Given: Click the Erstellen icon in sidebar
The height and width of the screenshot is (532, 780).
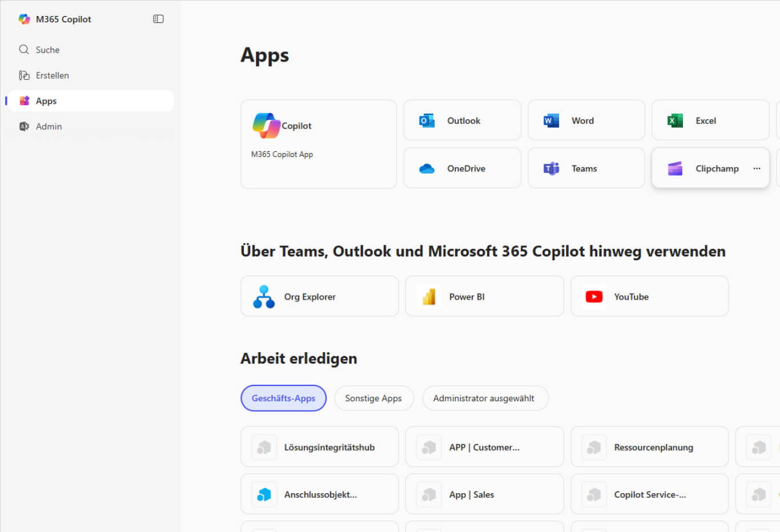Looking at the screenshot, I should tap(24, 75).
